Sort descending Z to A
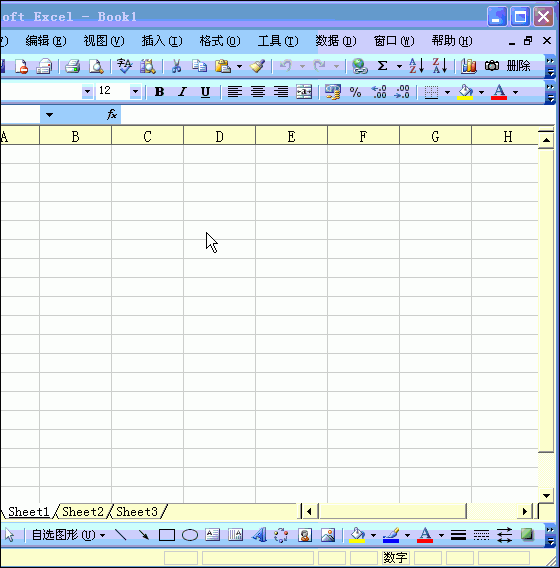Viewport: 560px width, 568px height. [x=440, y=66]
